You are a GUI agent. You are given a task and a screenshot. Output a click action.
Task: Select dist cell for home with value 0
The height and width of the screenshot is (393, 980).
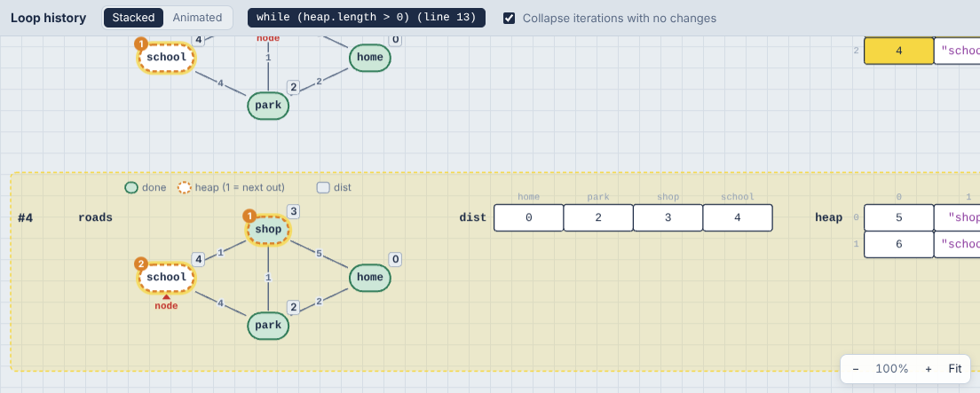(x=529, y=218)
